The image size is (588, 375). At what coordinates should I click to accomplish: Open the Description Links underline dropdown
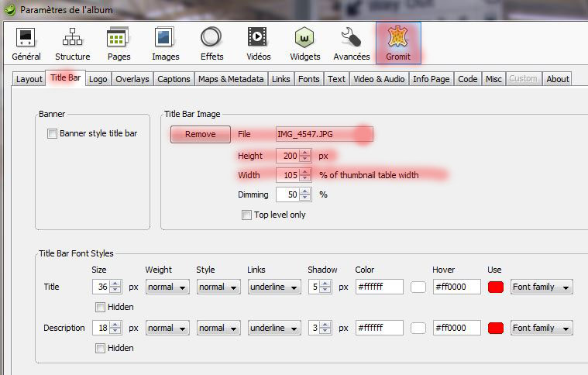point(273,328)
